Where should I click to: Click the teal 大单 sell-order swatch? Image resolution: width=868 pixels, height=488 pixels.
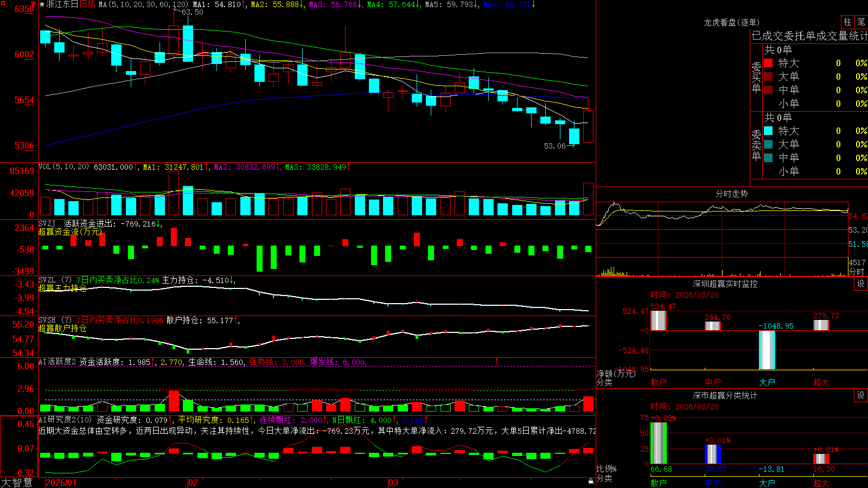(x=768, y=144)
